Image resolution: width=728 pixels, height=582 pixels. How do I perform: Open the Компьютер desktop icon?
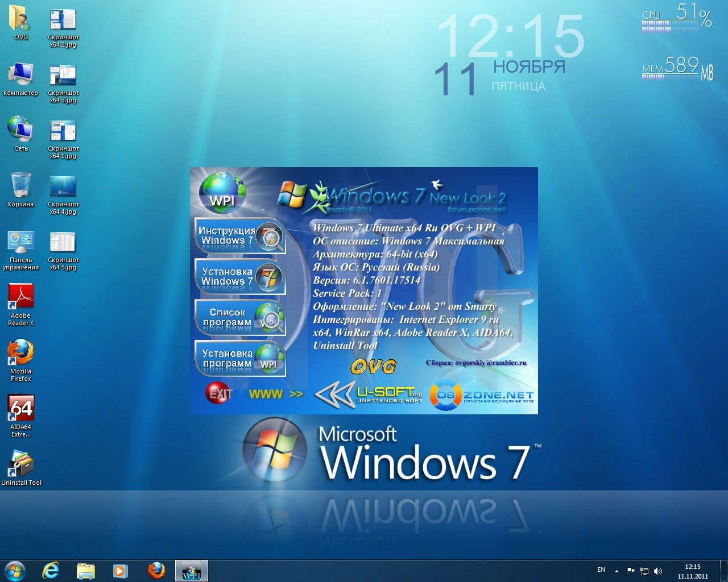(20, 78)
